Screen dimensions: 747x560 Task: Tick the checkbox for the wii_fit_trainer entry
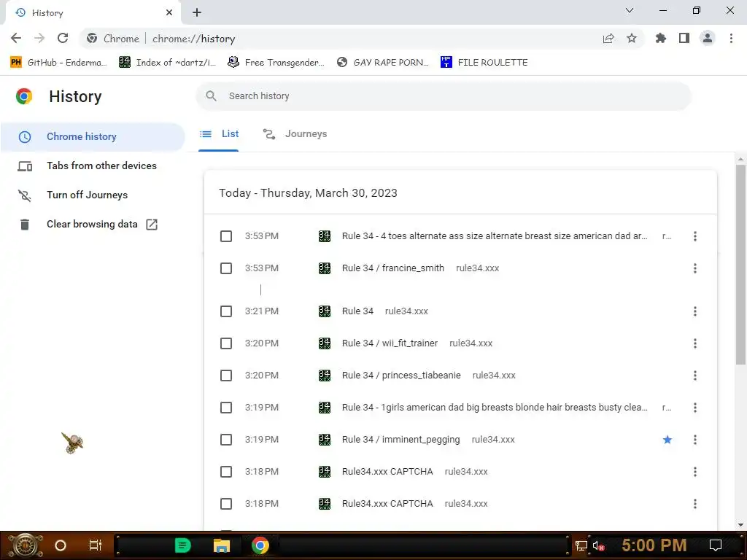(226, 343)
